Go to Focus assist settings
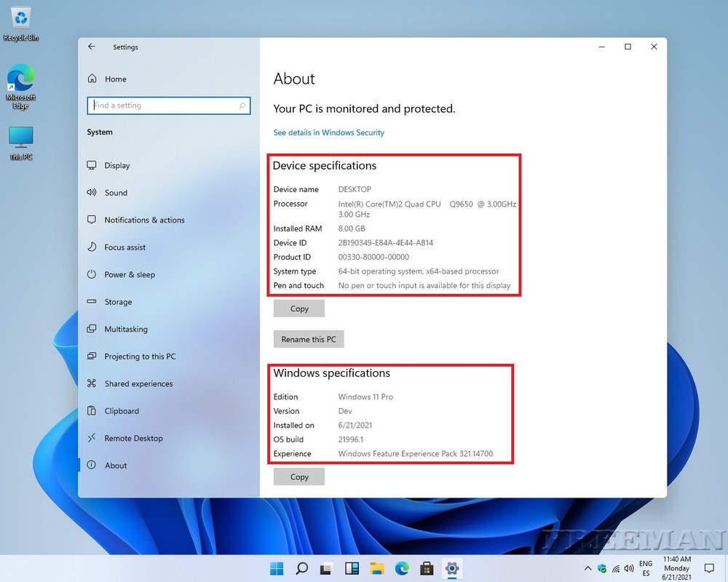Viewport: 728px width, 582px height. click(125, 247)
